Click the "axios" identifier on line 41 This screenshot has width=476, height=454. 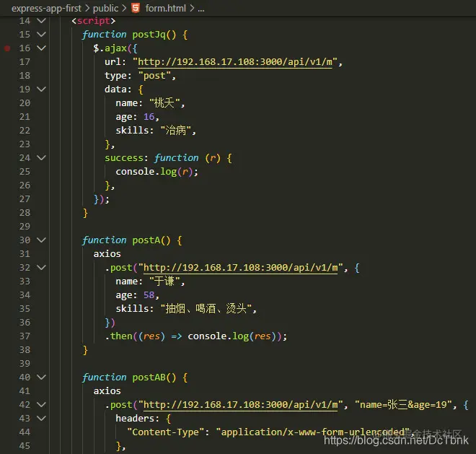(107, 391)
